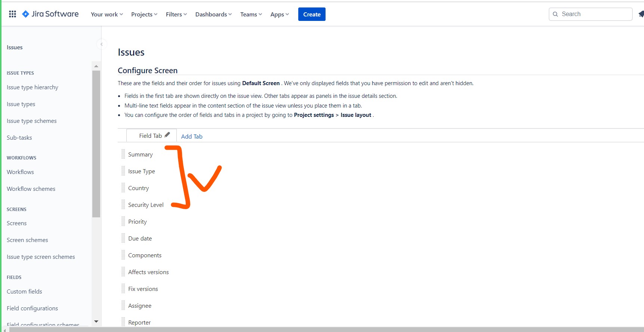
Task: Open Custom fields in the sidebar
Action: pyautogui.click(x=24, y=291)
